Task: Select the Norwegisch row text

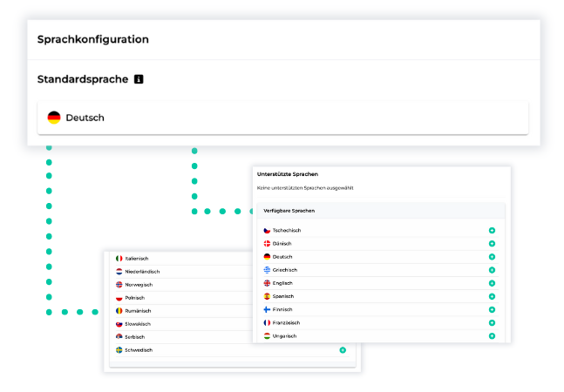Action: point(139,285)
